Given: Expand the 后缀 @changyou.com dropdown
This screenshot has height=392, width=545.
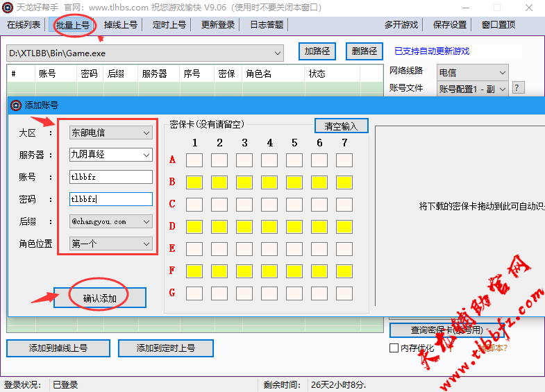Looking at the screenshot, I should pos(111,221).
